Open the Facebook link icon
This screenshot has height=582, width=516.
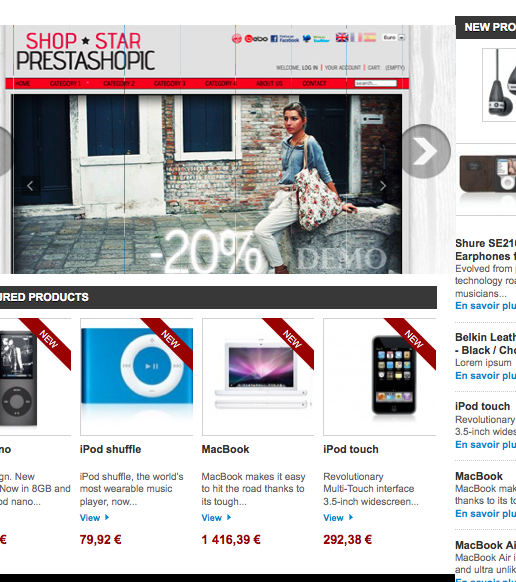[x=285, y=38]
